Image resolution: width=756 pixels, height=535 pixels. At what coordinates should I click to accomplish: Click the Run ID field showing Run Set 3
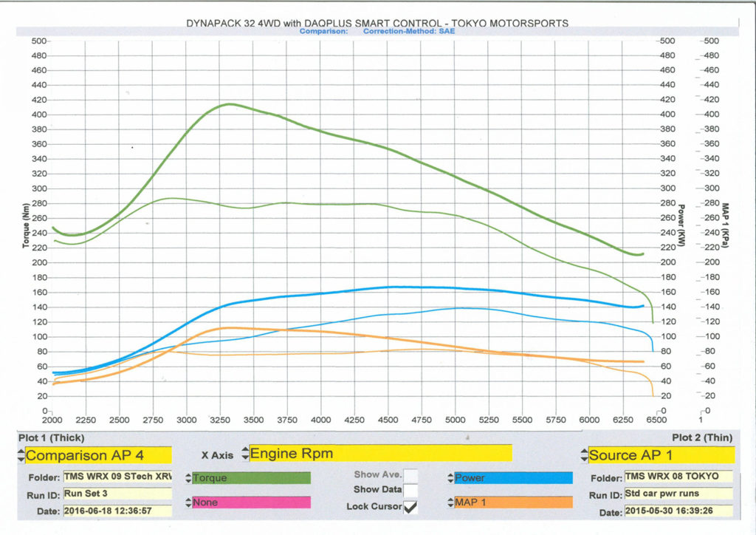click(117, 494)
